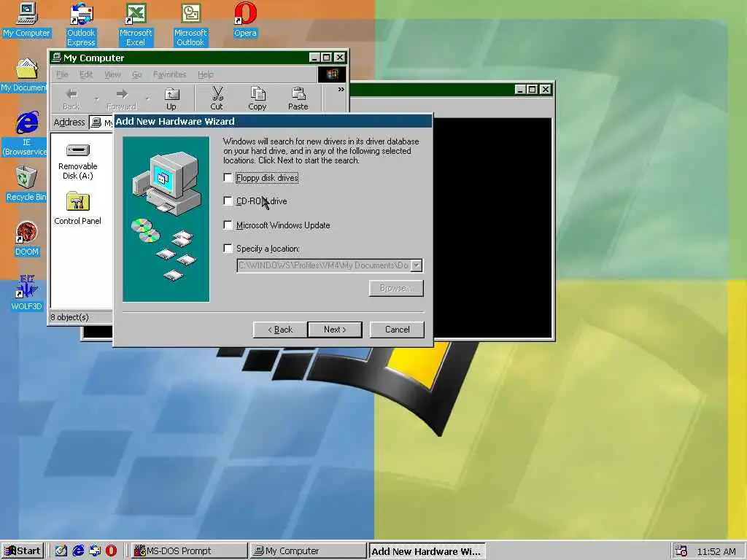This screenshot has height=560, width=747.
Task: Select Add New Hardware Wizard taskbar button
Action: (427, 551)
